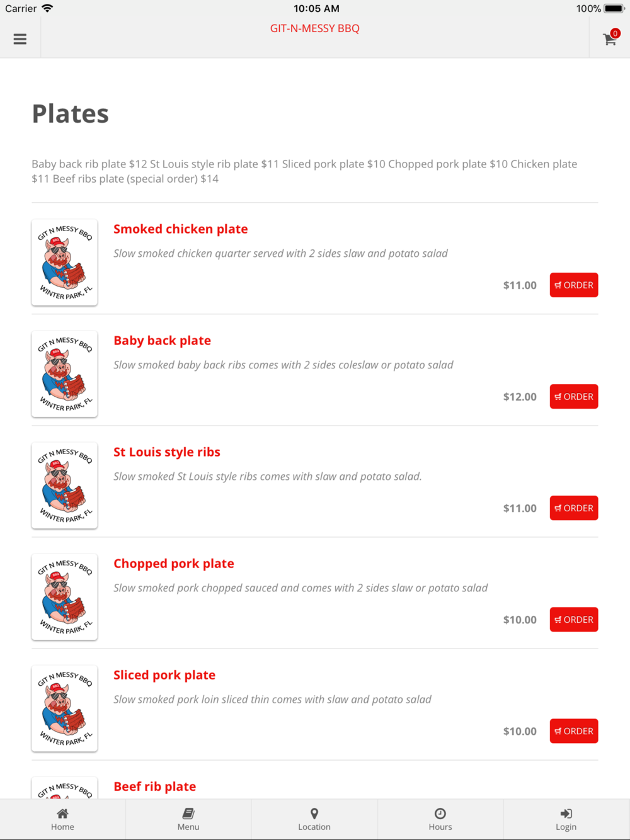Select the Sliced pork plate logo thumbnail

(x=65, y=708)
